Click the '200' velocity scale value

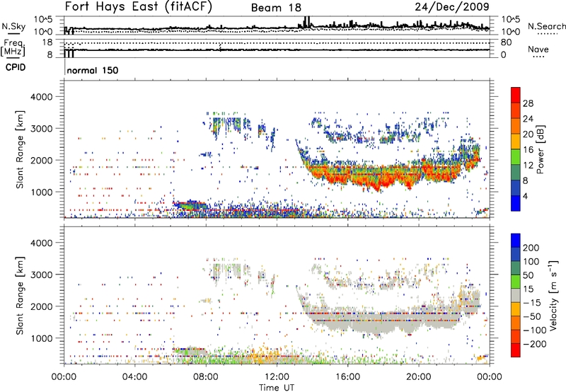[x=531, y=248]
